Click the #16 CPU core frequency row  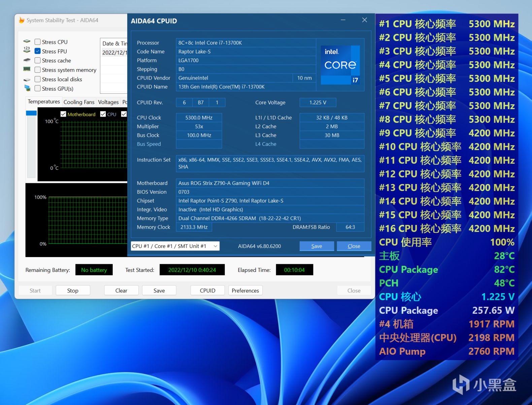(447, 228)
